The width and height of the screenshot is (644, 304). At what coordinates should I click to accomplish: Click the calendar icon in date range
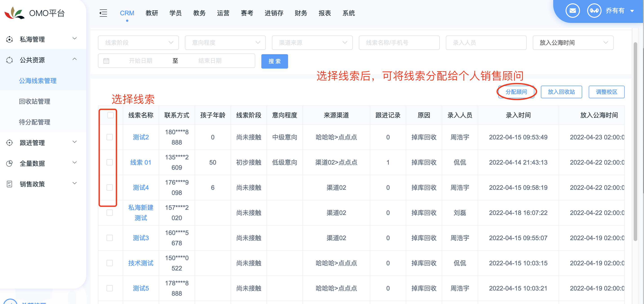[x=106, y=61]
